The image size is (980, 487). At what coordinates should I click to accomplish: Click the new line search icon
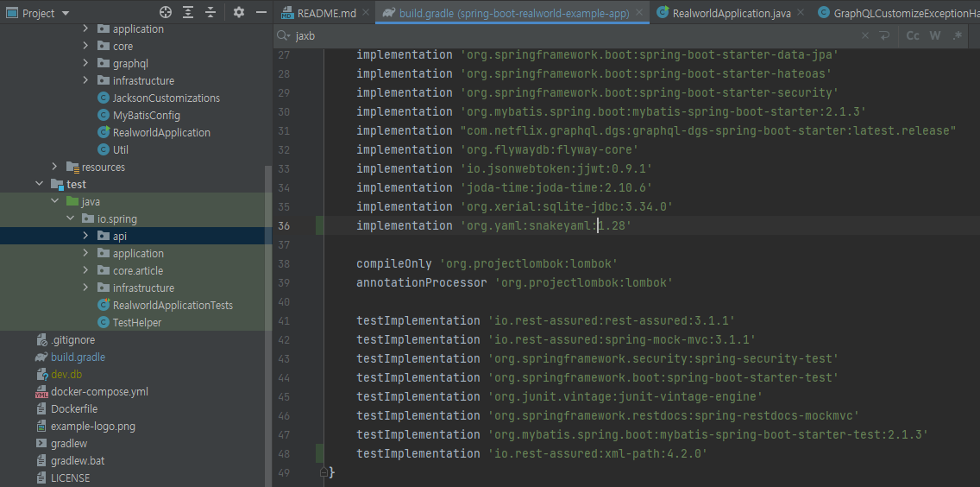(883, 36)
